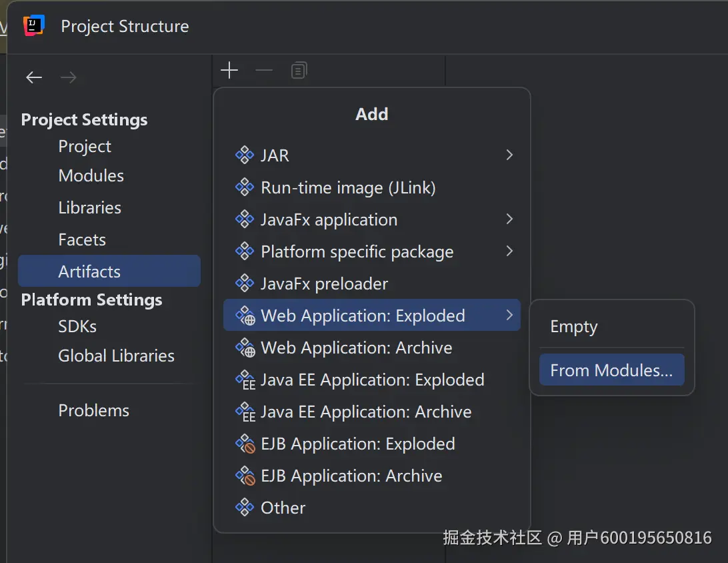Expand the JAR submenu chevron
728x563 pixels.
click(509, 155)
